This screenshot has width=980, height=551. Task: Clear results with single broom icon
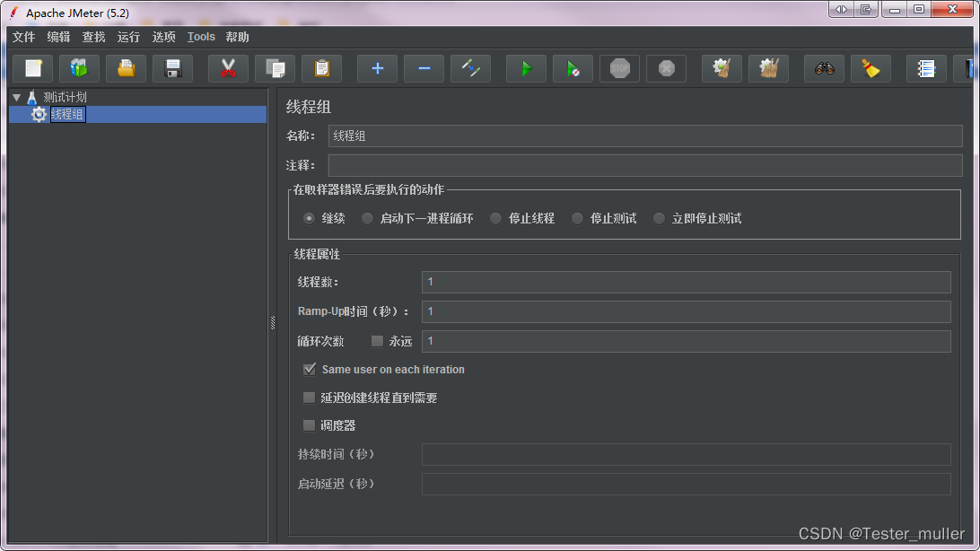point(722,69)
